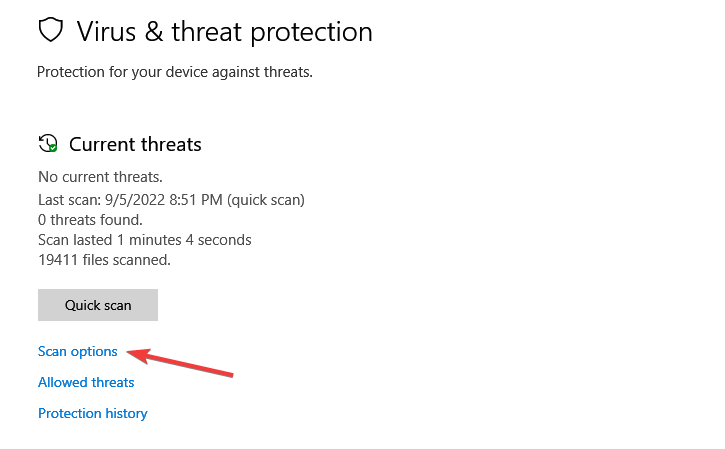The image size is (725, 449).
Task: Click the '(quick scan)' scan type text
Action: pyautogui.click(x=266, y=200)
